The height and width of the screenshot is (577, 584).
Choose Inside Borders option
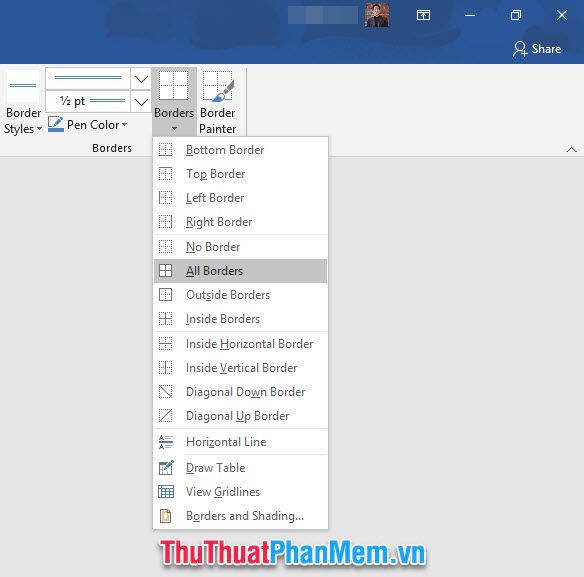point(241,319)
